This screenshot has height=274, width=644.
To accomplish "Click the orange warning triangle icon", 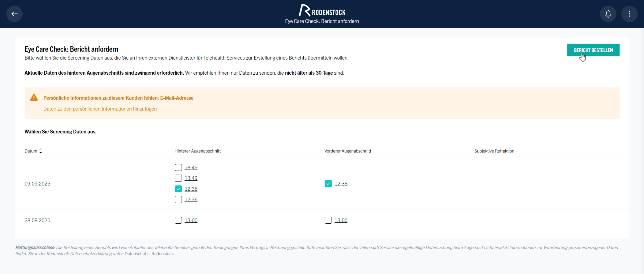I will tap(34, 98).
